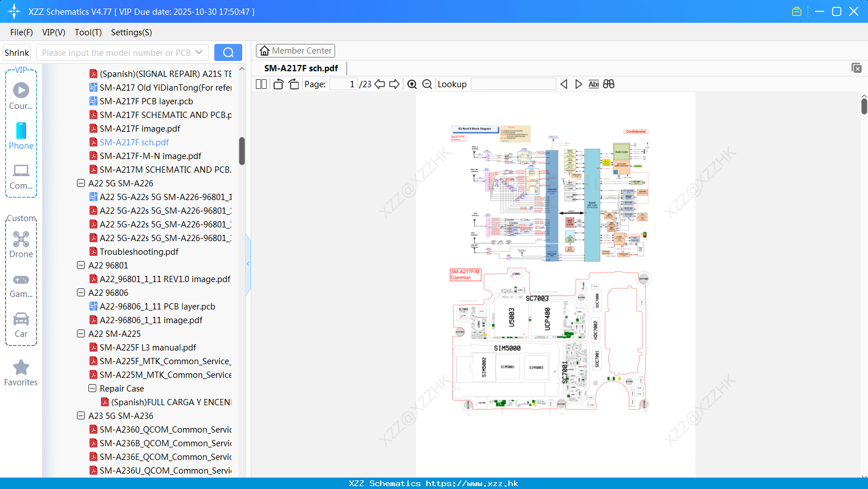Viewport: 868px width, 489px height.
Task: Collapse the A23 5G SM-A236 folder
Action: (81, 415)
